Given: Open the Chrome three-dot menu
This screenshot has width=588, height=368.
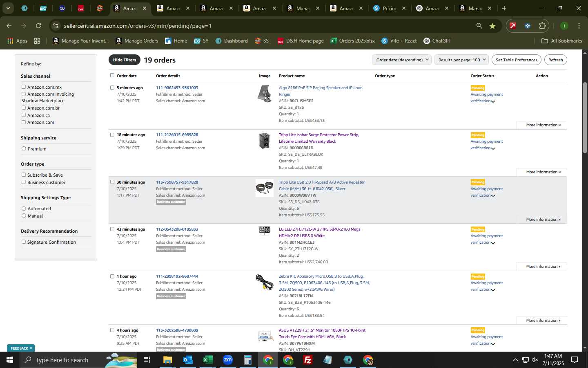Looking at the screenshot, I should 579,26.
